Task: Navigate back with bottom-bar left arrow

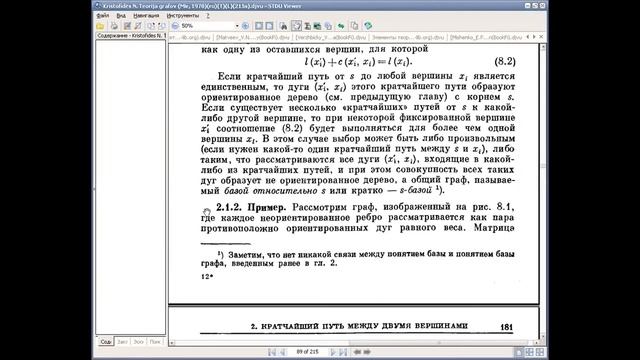Action: pyautogui.click(x=358, y=352)
